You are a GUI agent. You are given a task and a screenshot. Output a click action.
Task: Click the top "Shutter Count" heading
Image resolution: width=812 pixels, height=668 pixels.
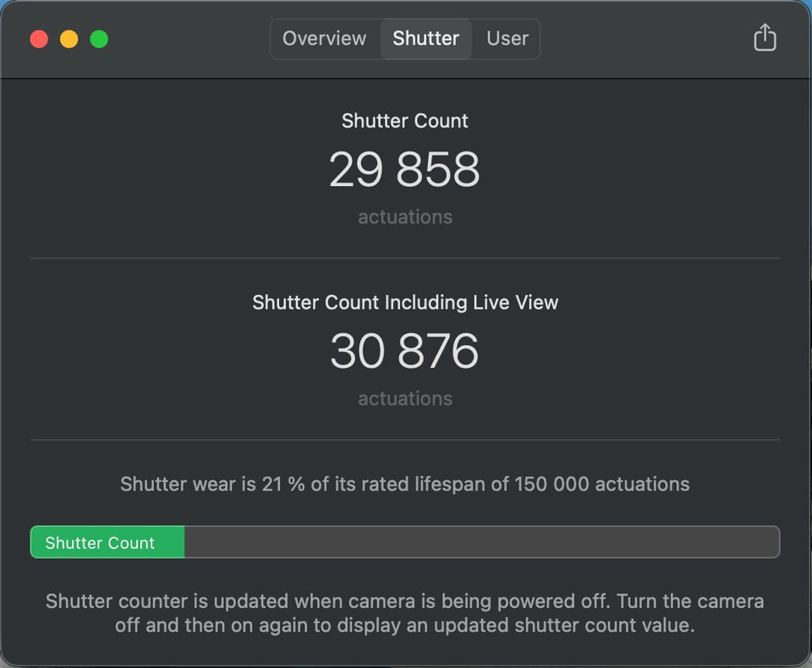(x=404, y=121)
